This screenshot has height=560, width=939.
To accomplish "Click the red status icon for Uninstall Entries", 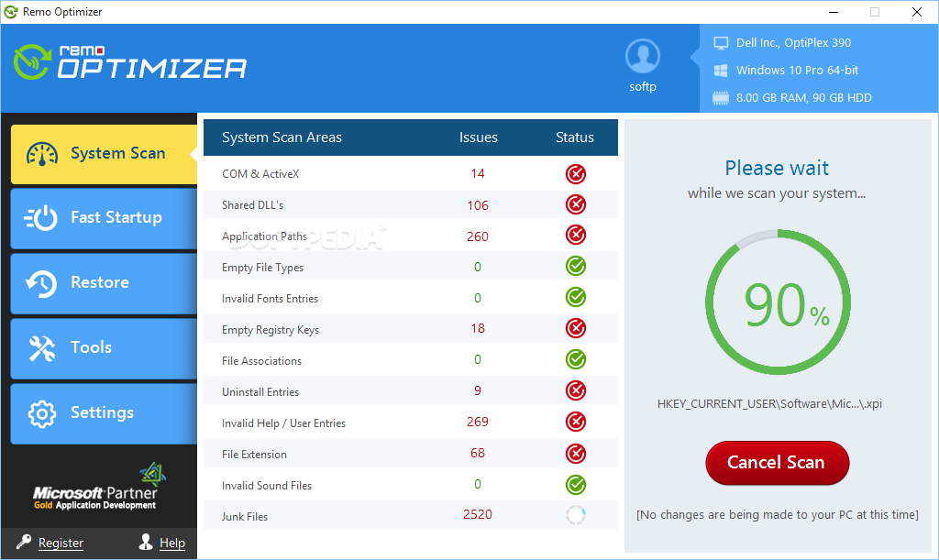I will [576, 390].
